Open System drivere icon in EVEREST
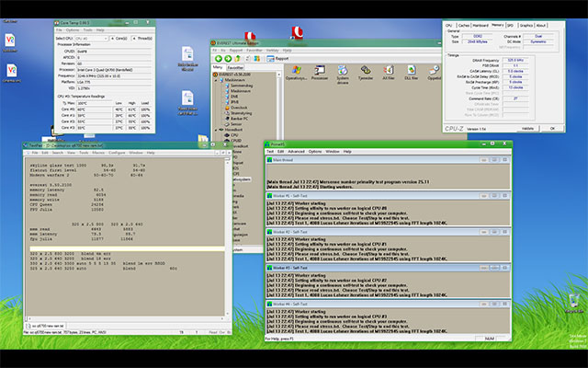This screenshot has height=368, width=588. pyautogui.click(x=343, y=75)
